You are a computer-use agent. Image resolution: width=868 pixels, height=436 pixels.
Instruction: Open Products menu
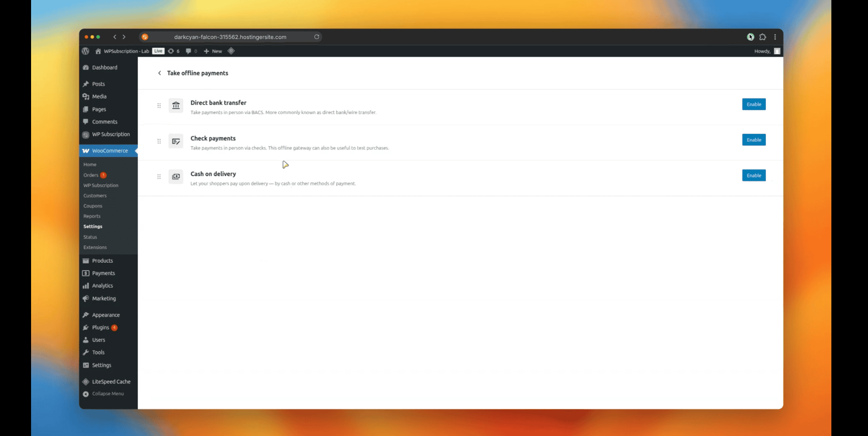tap(108, 261)
